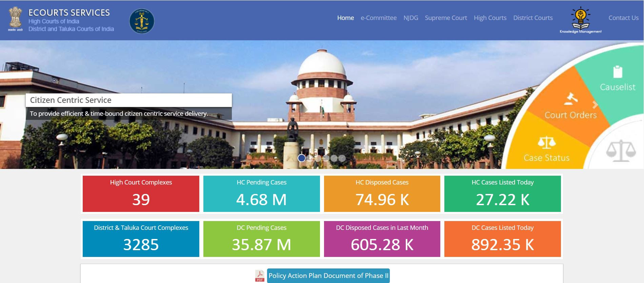Click the DC Pending Cases green tile
Viewport: 644px width, 283px height.
[261, 239]
